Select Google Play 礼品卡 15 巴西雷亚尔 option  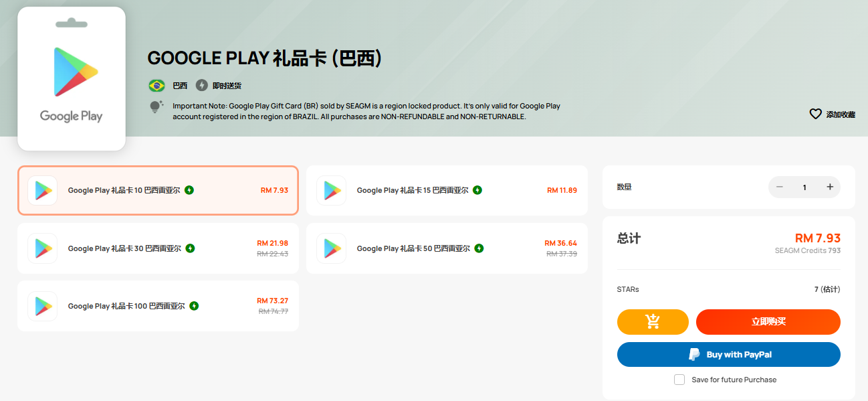[x=447, y=190]
